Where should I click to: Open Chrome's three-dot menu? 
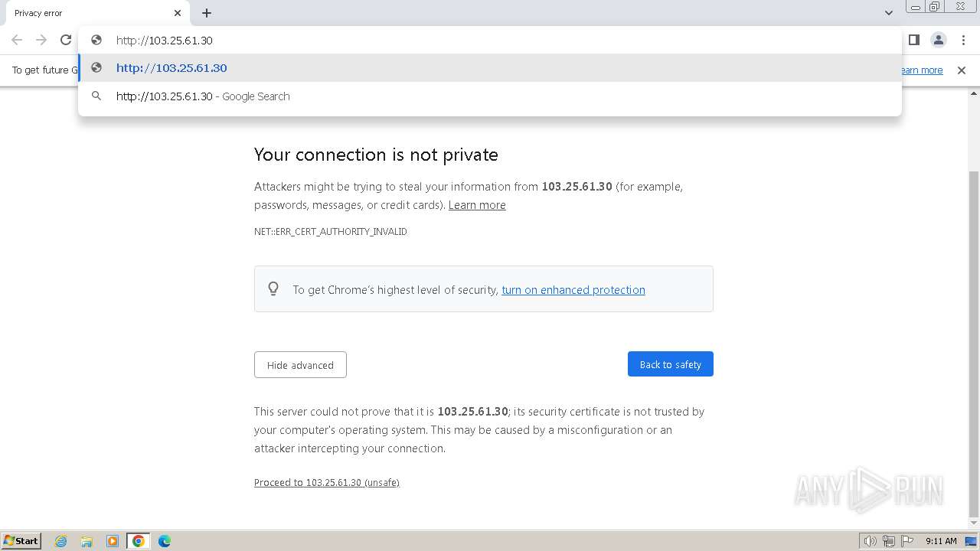(x=963, y=40)
